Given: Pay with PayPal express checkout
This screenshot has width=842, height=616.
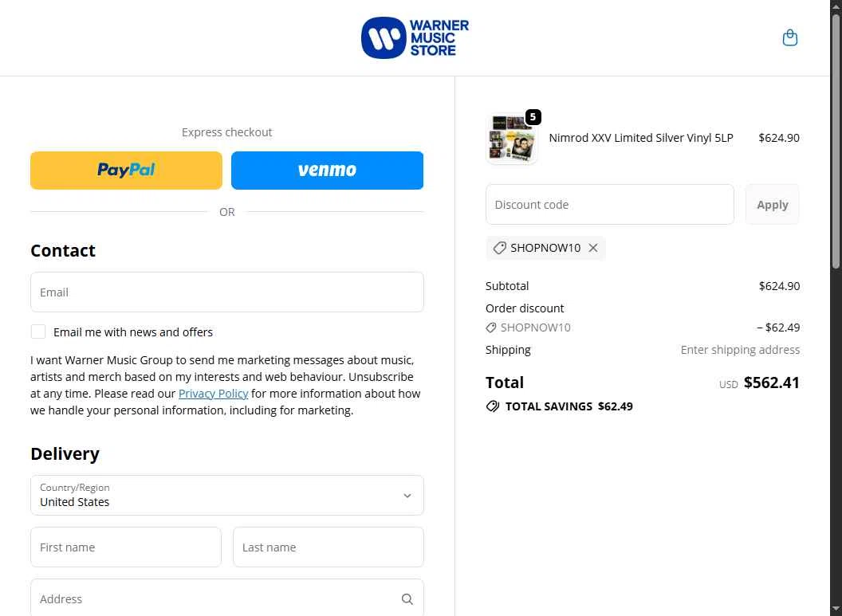Looking at the screenshot, I should click(x=126, y=170).
